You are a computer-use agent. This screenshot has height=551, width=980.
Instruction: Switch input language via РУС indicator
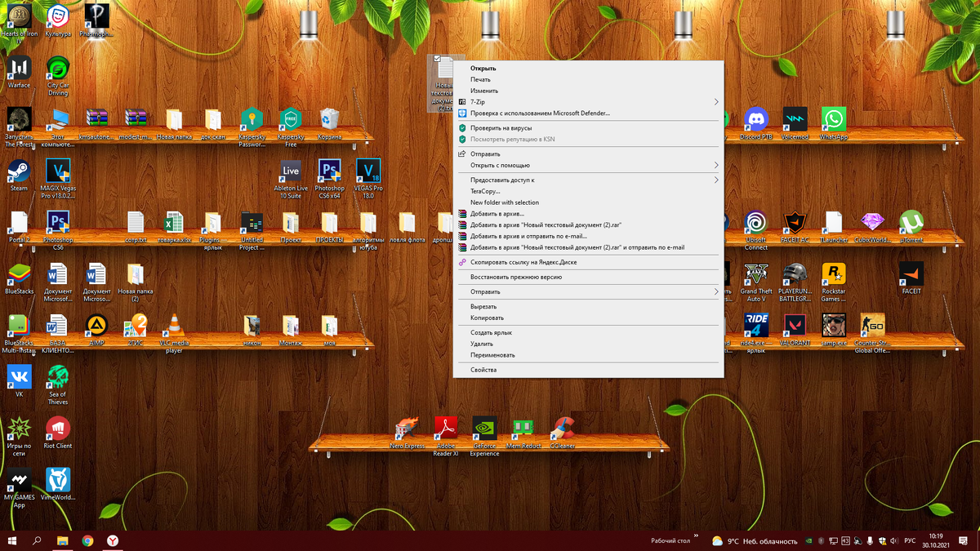pos(909,540)
